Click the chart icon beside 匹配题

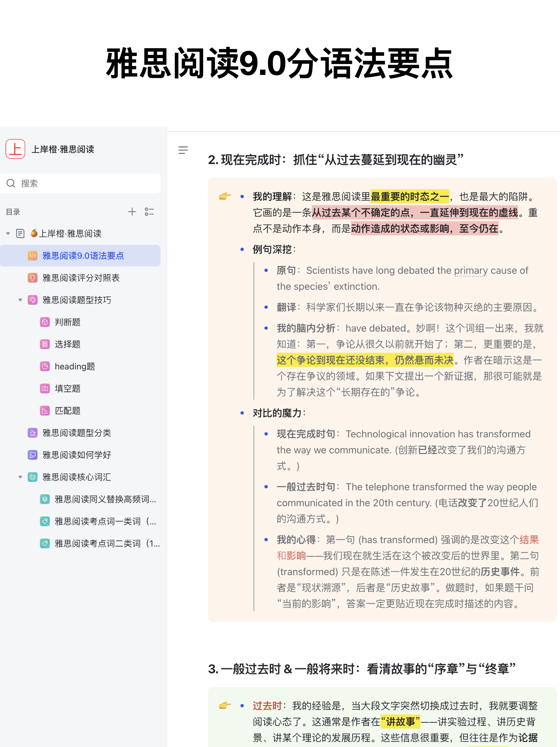tap(45, 411)
